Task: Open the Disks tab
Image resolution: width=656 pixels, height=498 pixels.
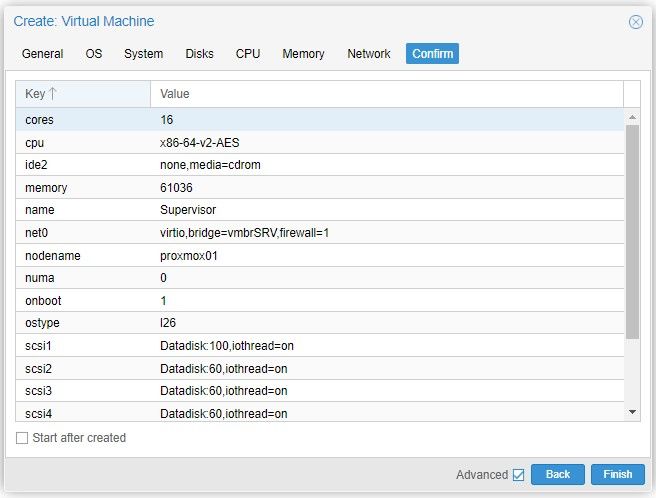Action: (x=199, y=54)
